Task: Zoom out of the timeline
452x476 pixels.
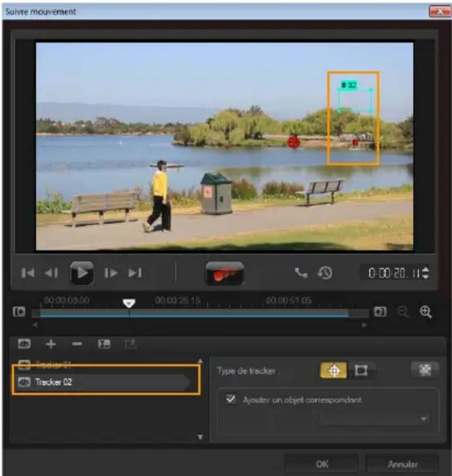Action: (x=401, y=312)
